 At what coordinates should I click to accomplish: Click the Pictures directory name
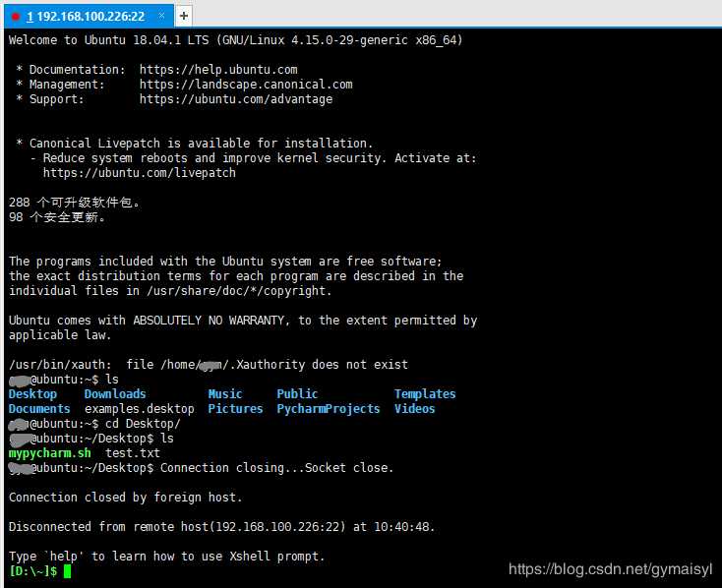click(235, 409)
